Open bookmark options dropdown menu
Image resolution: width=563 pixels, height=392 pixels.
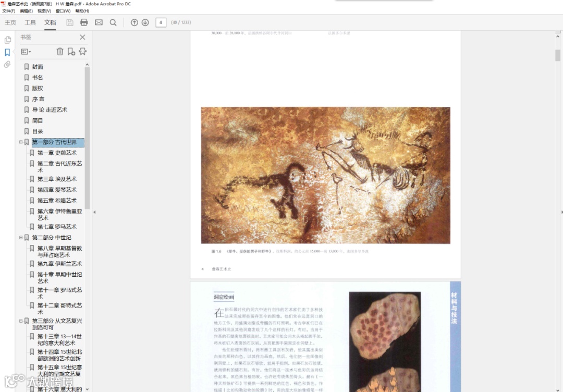pyautogui.click(x=26, y=52)
